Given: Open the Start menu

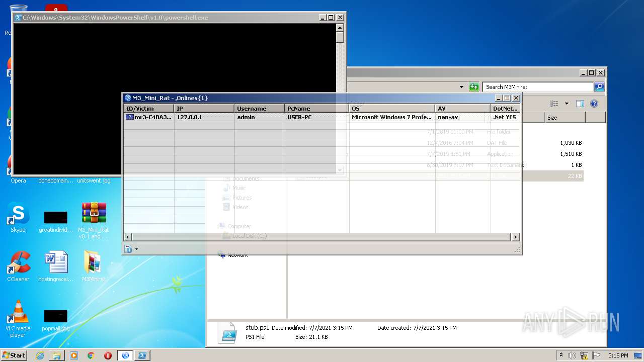Looking at the screenshot, I should point(14,355).
